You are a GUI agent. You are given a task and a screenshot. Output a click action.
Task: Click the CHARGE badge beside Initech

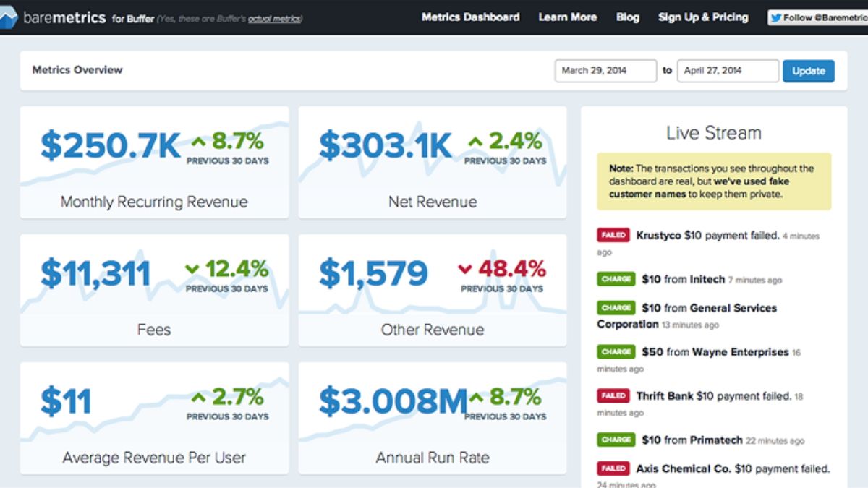pos(616,279)
